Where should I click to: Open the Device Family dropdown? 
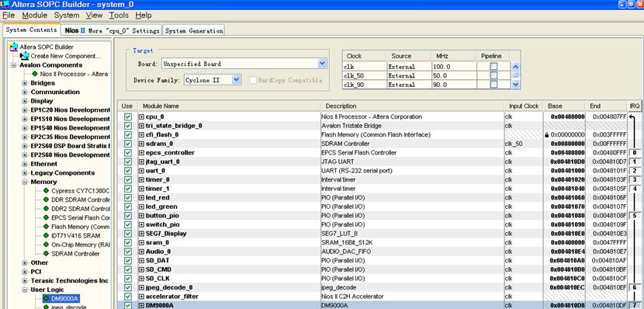[x=237, y=80]
